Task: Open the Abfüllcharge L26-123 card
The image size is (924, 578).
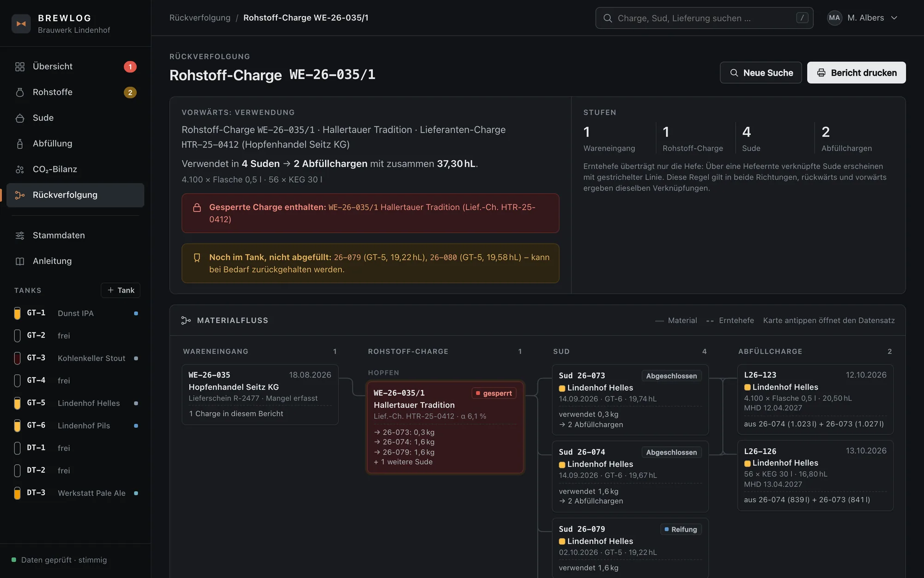Action: coord(815,400)
